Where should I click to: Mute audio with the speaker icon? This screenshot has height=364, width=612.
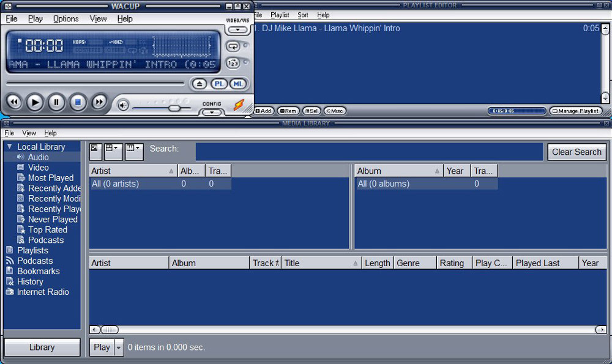(123, 105)
